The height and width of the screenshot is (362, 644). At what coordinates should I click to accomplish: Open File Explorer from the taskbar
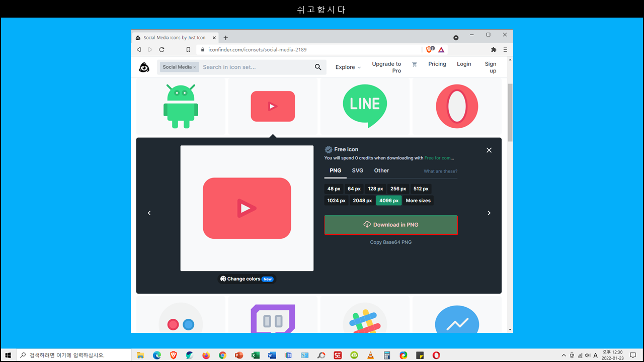pos(140,355)
